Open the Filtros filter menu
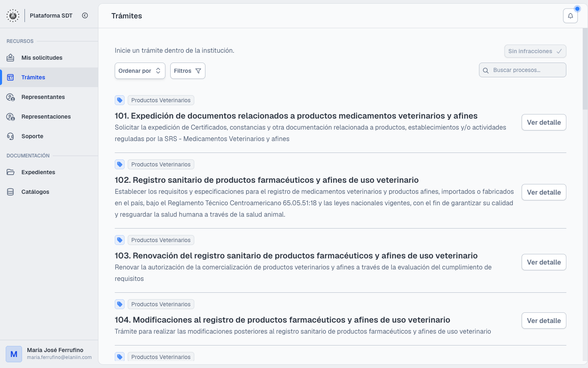 click(188, 71)
